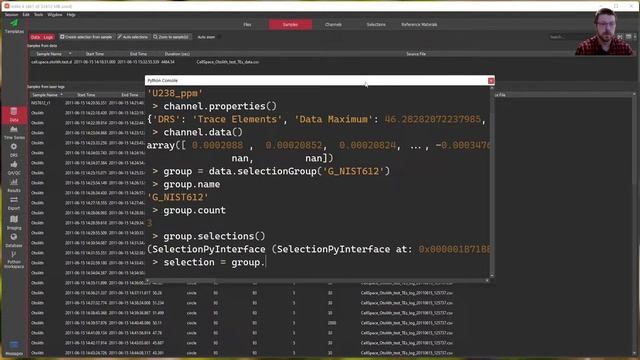Switch to the Reference Materials tab
The image size is (640, 360).
tap(419, 24)
